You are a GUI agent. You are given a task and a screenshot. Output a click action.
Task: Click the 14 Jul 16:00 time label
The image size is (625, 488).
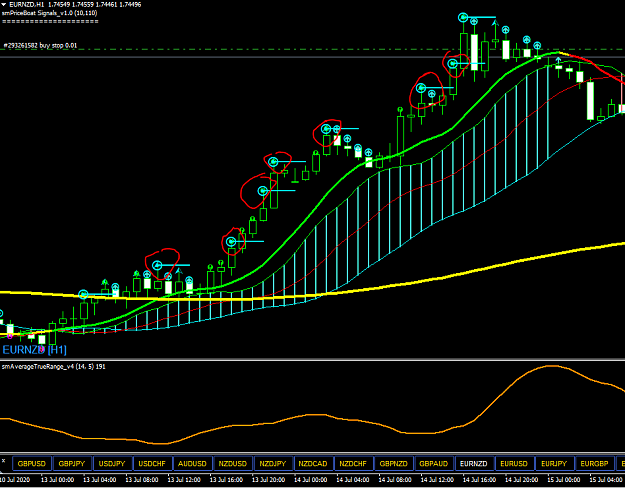[480, 480]
